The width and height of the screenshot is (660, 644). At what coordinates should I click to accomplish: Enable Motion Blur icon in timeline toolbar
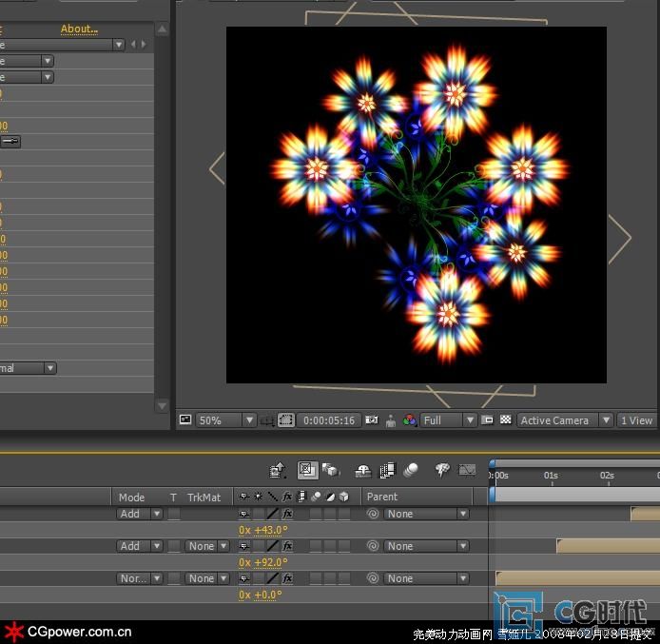411,470
